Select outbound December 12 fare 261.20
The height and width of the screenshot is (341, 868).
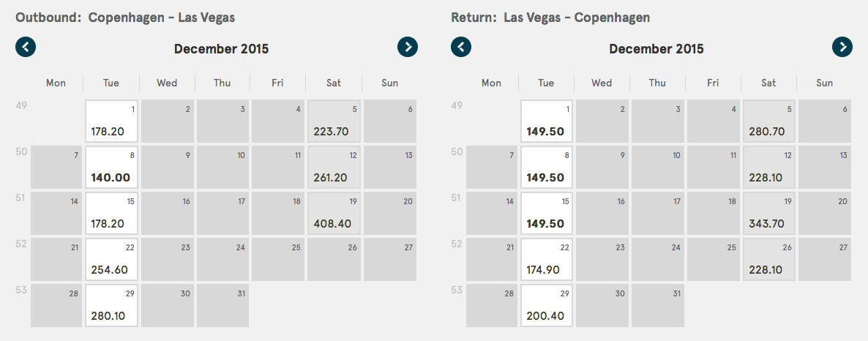tap(334, 167)
